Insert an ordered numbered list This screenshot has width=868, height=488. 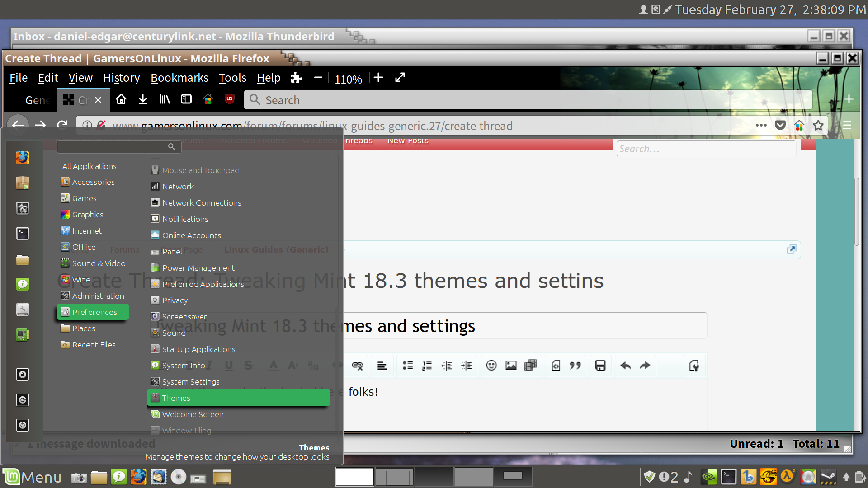tap(427, 366)
